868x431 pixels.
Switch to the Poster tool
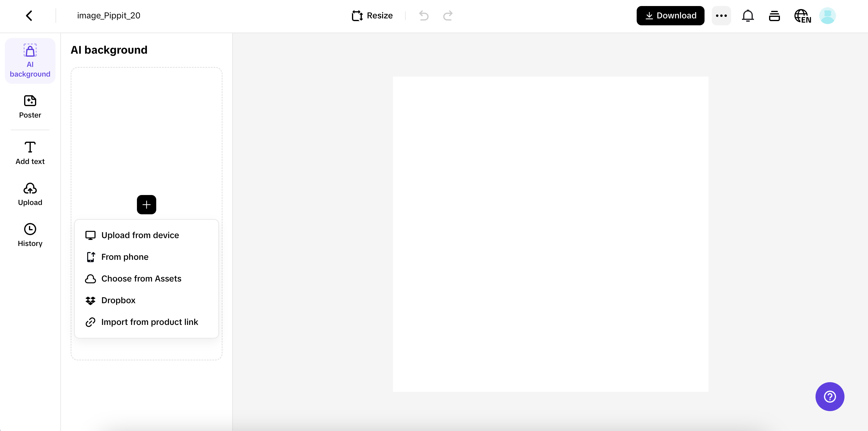(x=30, y=107)
